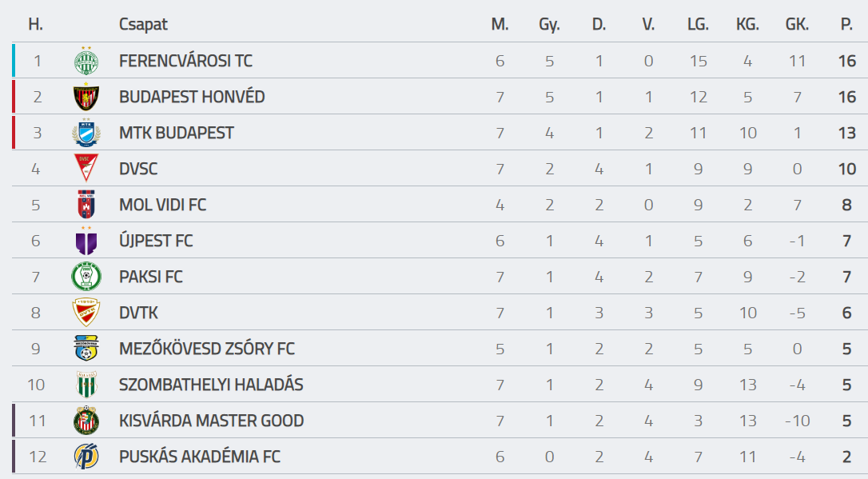Click the MOL Vidi FC club crest
The image size is (868, 479).
86,205
